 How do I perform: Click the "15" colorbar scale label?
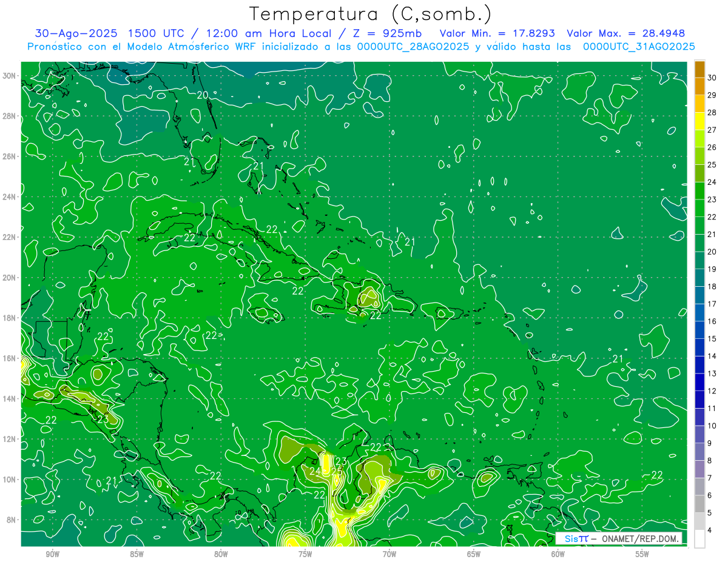(712, 338)
